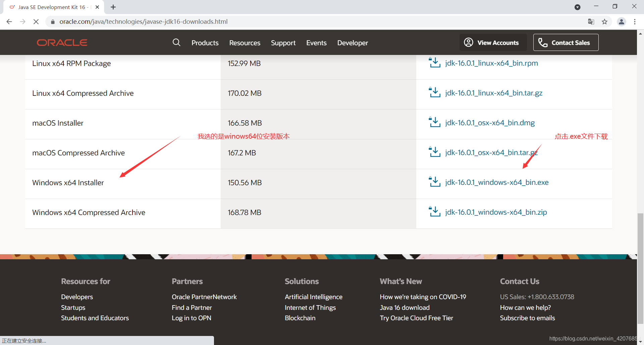This screenshot has height=345, width=644.
Task: Click the browser forward arrow
Action: 22,21
